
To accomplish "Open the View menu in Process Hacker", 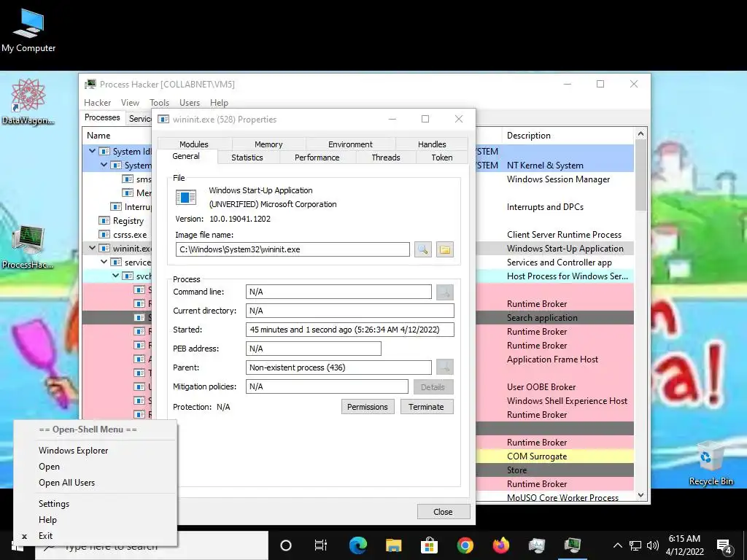I will pos(130,103).
